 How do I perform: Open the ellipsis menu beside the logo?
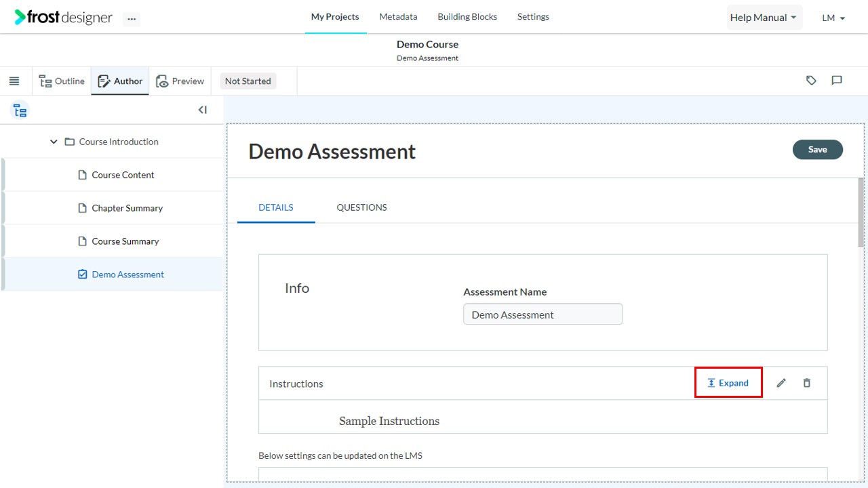point(132,19)
